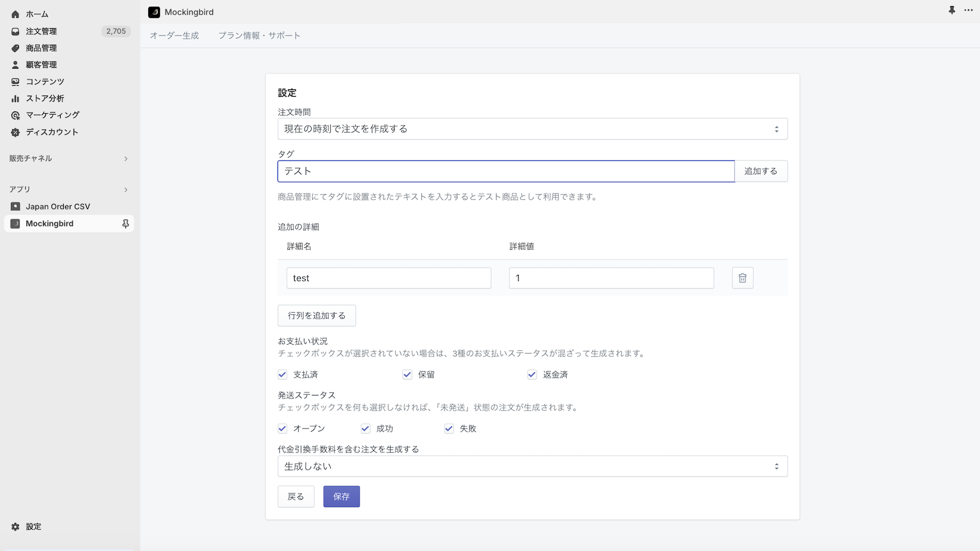Screen dimensions: 980x551
Task: Click the 詳細名 field containing test
Action: [389, 278]
